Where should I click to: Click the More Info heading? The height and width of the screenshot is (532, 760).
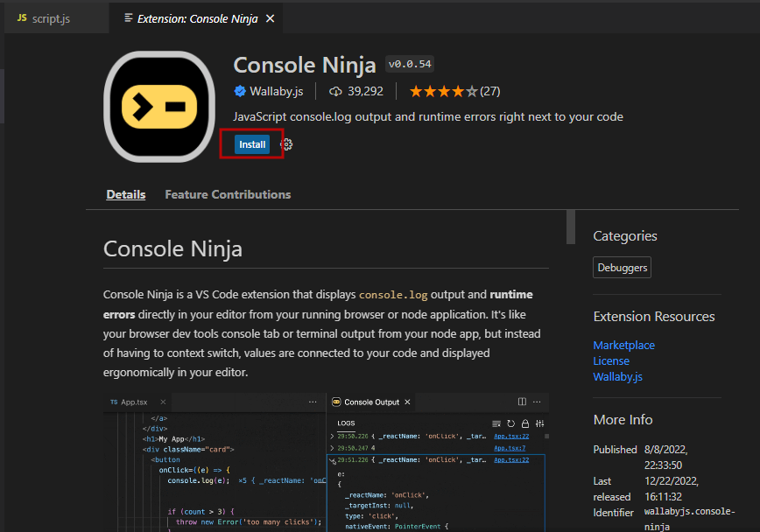tap(623, 420)
